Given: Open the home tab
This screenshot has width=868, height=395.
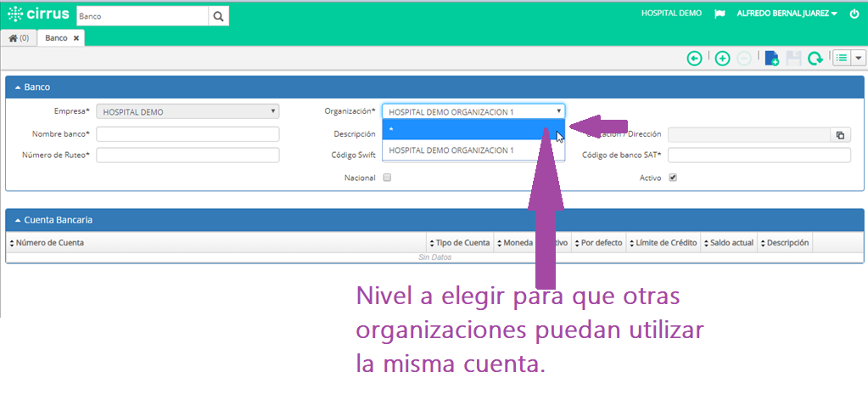Looking at the screenshot, I should 19,38.
